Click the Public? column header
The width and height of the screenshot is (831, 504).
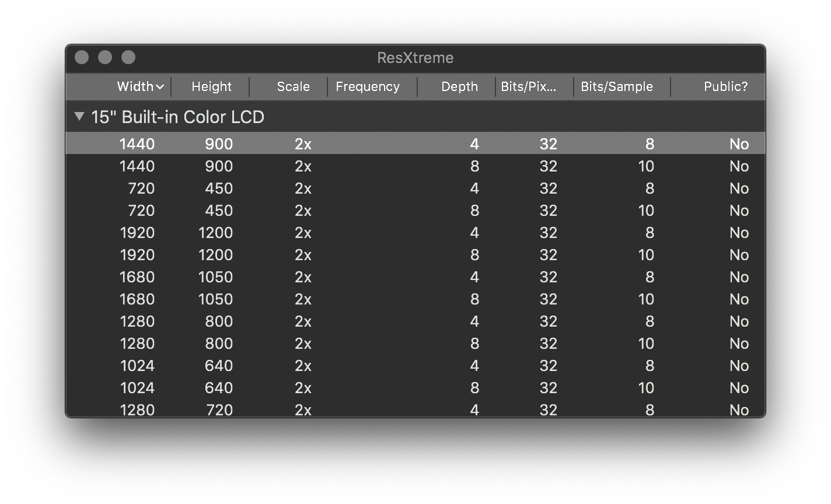click(x=725, y=87)
